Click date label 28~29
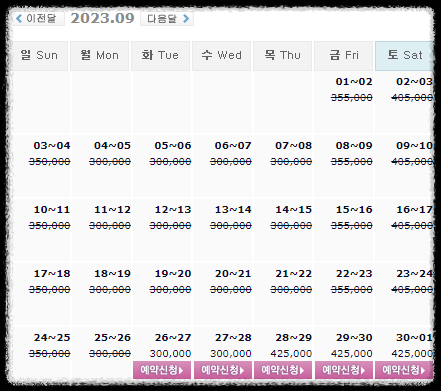This screenshot has width=441, height=391. point(293,338)
